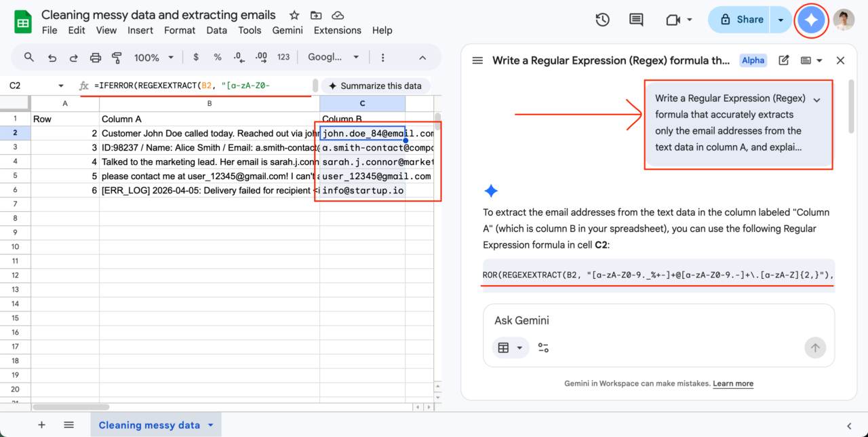Image resolution: width=868 pixels, height=437 pixels.
Task: Click the Gemini panel vertical scrollbar
Action: [x=851, y=106]
